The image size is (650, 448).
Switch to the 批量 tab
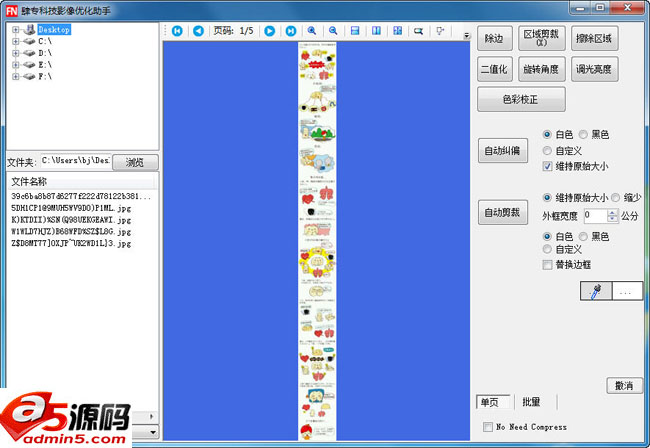click(531, 402)
